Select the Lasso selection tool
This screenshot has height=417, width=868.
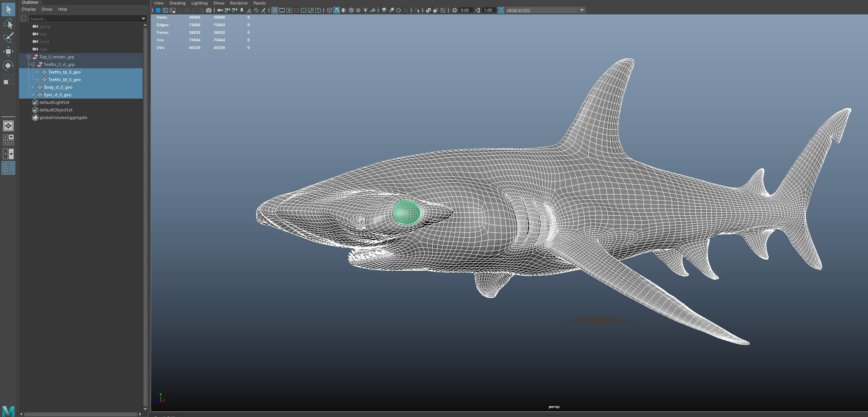point(8,24)
